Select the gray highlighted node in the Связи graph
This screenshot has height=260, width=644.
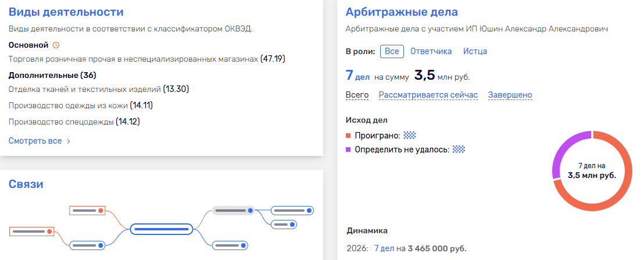[234, 210]
